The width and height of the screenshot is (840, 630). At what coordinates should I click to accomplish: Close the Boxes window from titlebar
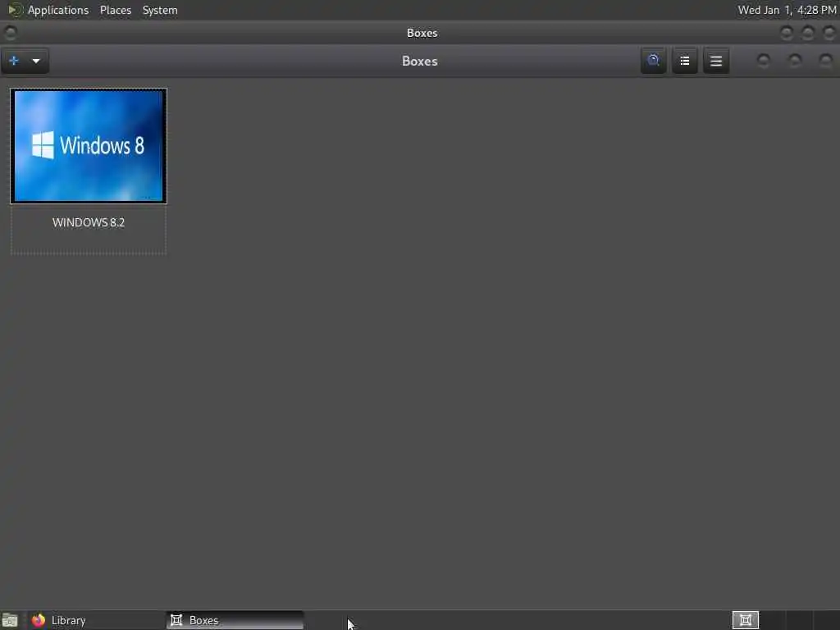[x=829, y=33]
